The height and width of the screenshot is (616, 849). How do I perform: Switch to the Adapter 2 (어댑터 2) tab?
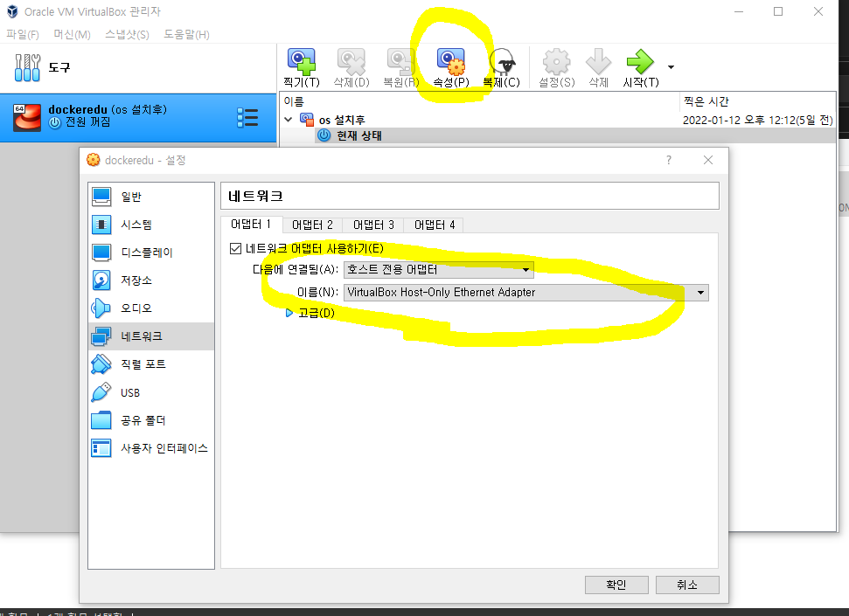312,225
